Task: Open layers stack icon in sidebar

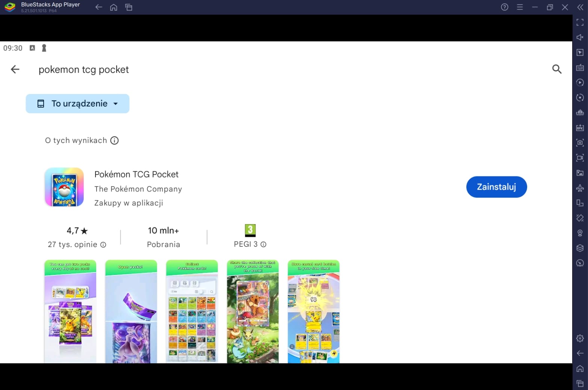Action: (580, 248)
